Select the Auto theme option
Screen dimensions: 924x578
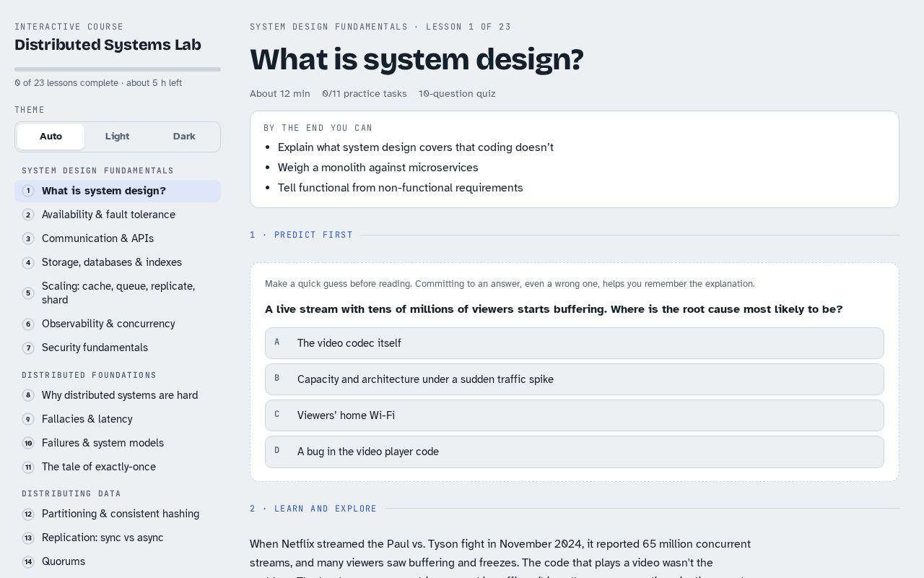51,137
